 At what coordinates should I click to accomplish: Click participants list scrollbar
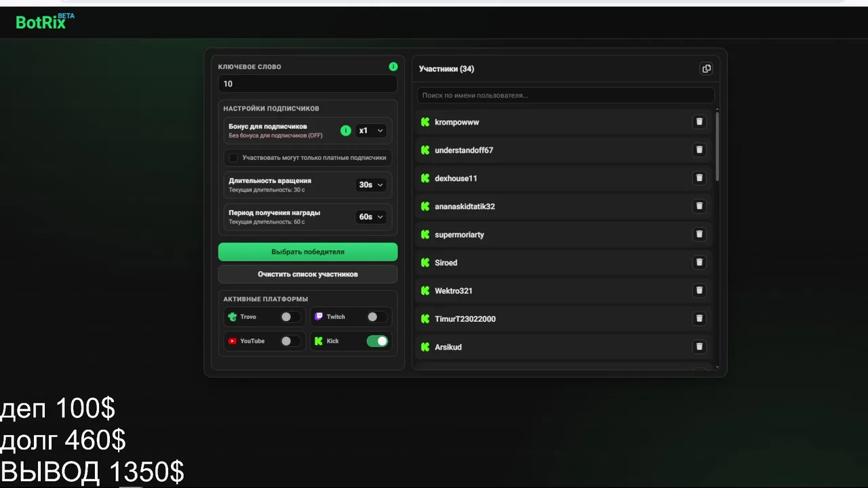pyautogui.click(x=717, y=147)
